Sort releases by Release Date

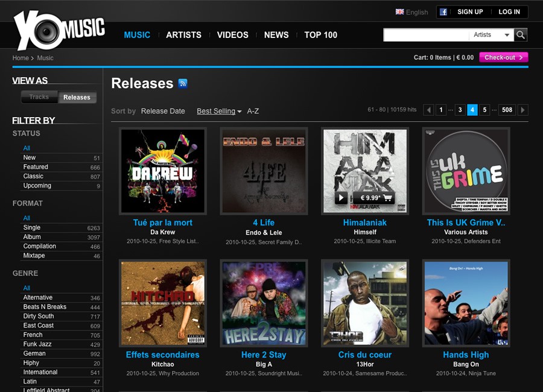(x=163, y=111)
